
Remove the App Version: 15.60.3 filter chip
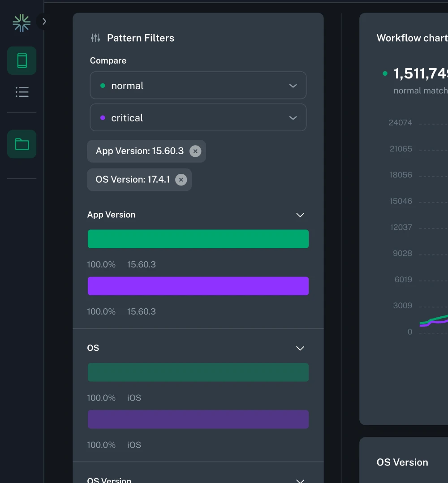pyautogui.click(x=195, y=151)
